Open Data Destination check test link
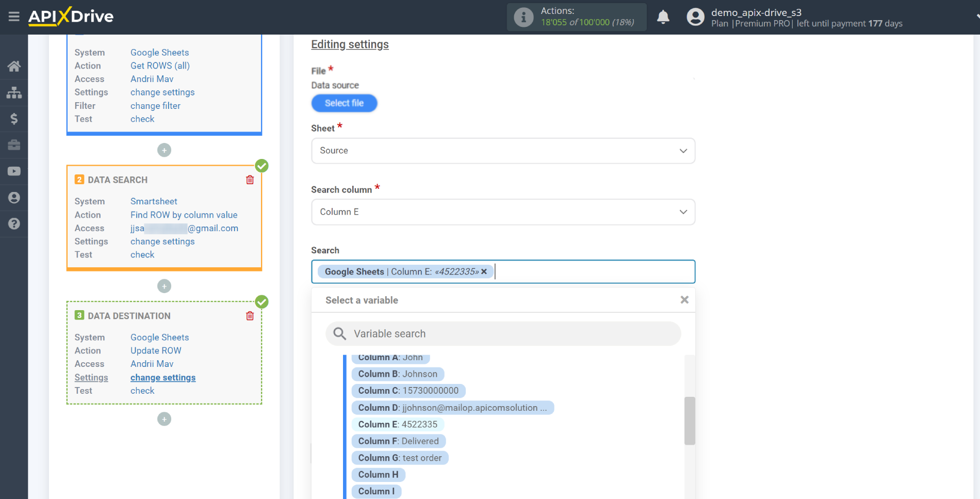 pos(142,391)
